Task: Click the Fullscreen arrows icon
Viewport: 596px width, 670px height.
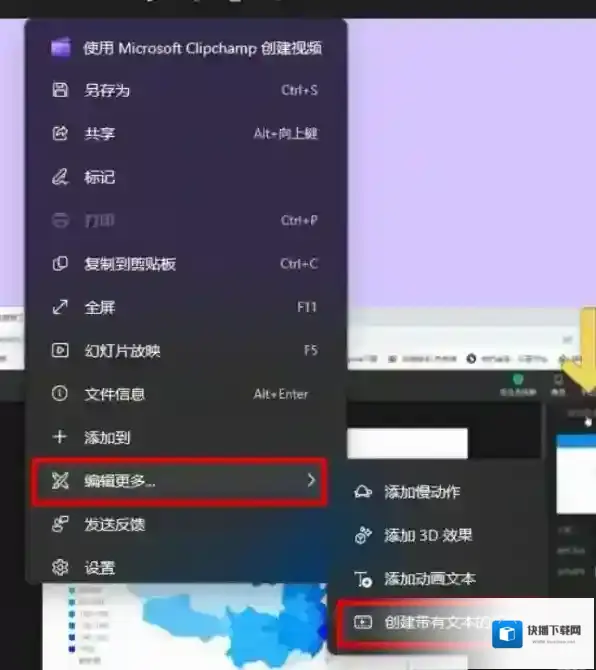Action: coord(60,307)
